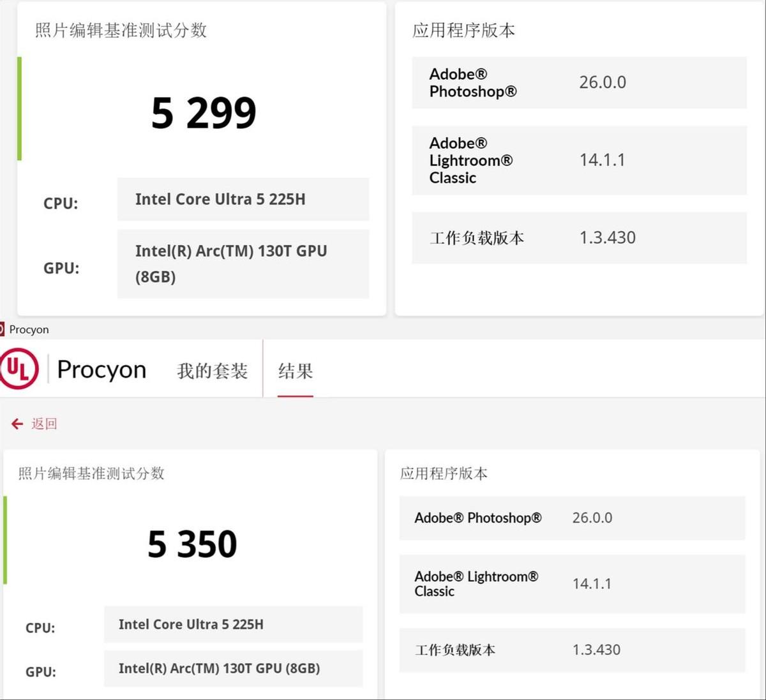766x700 pixels.
Task: Click the Procyon brand name beside the logo
Action: click(x=101, y=369)
